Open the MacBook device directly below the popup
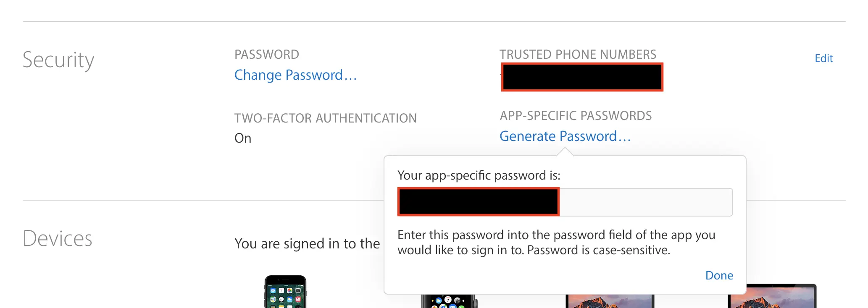The image size is (868, 308). (x=610, y=301)
